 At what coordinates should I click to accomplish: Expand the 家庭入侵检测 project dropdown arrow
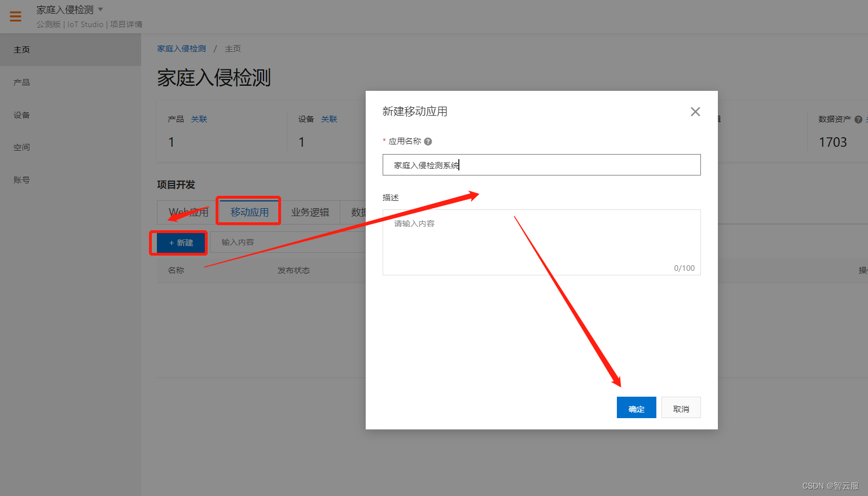[100, 9]
